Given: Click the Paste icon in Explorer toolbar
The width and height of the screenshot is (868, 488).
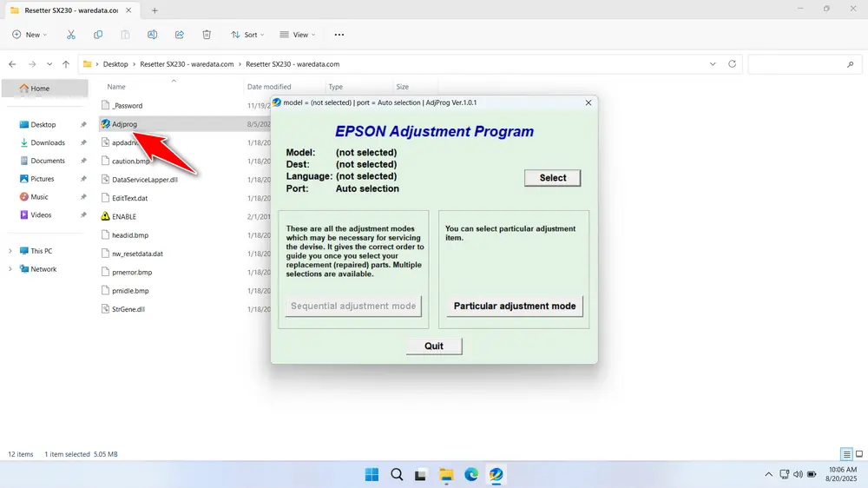Looking at the screenshot, I should [x=125, y=35].
